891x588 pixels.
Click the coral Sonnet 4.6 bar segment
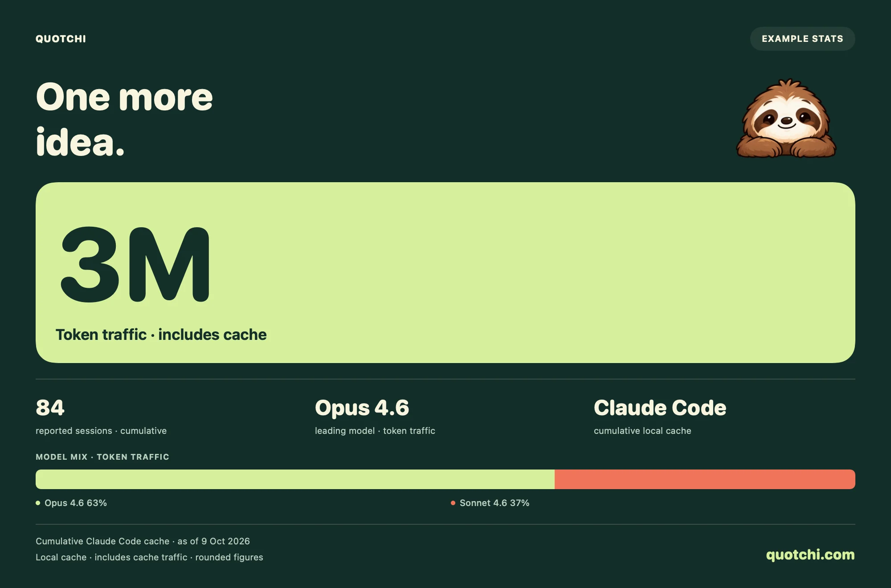click(705, 479)
